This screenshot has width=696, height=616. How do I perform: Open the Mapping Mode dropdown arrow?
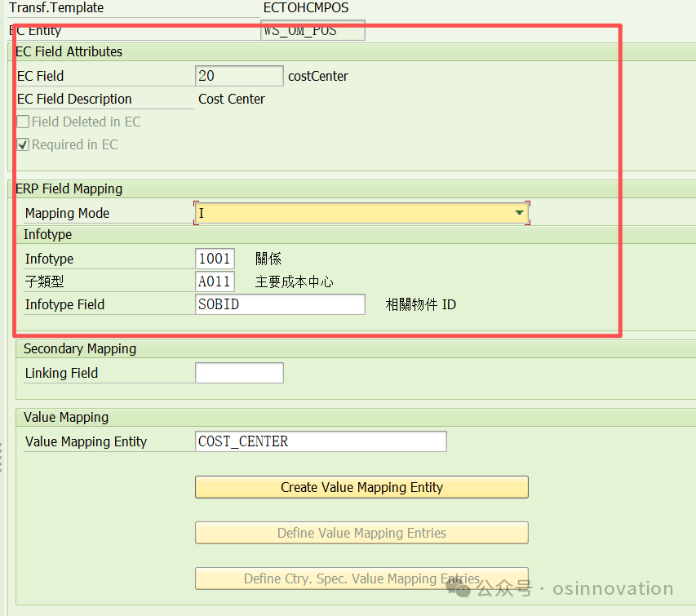tap(519, 213)
